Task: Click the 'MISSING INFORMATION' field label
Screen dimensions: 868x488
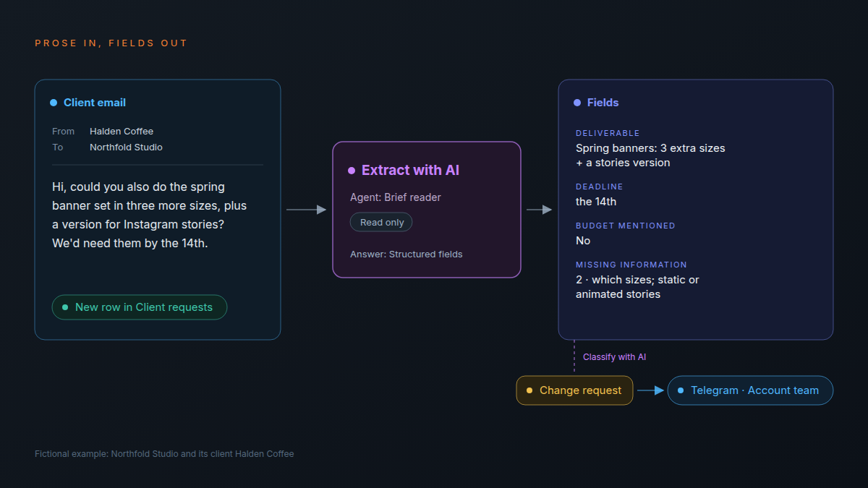Action: click(x=631, y=265)
